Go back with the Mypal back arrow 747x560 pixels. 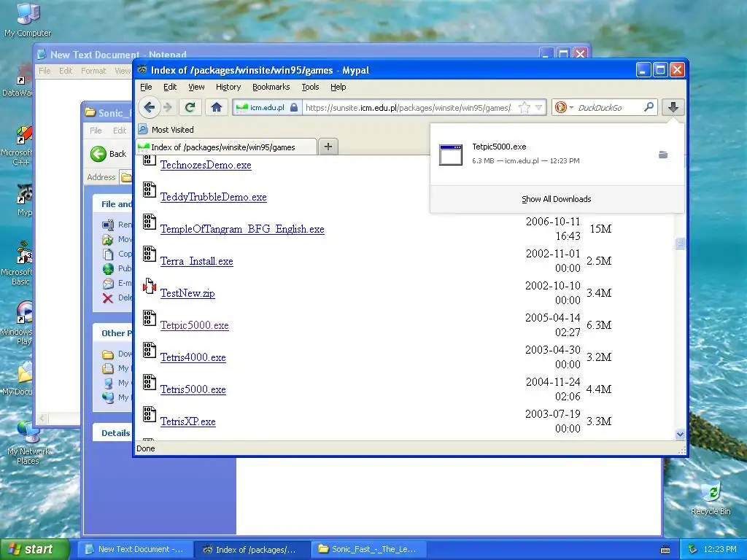(149, 108)
